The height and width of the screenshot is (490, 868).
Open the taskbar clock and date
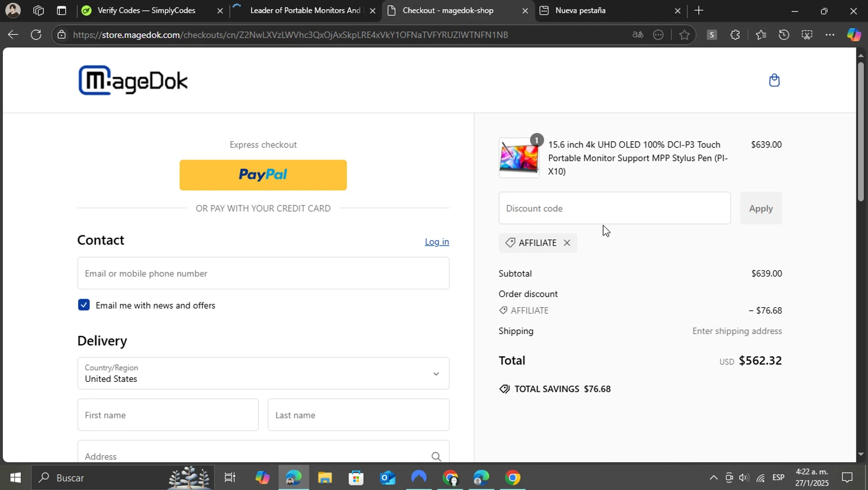pos(812,478)
